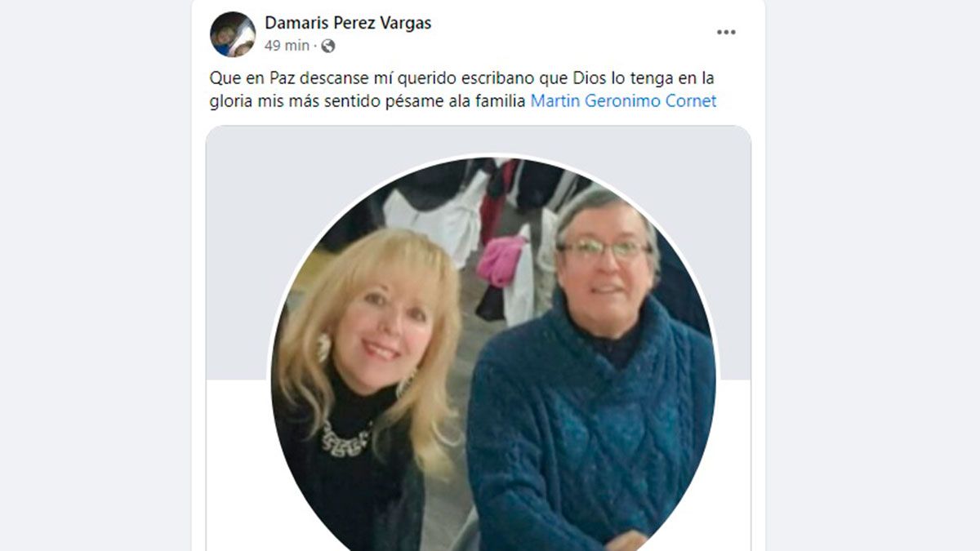Click white card area below cover, right side

(733, 465)
